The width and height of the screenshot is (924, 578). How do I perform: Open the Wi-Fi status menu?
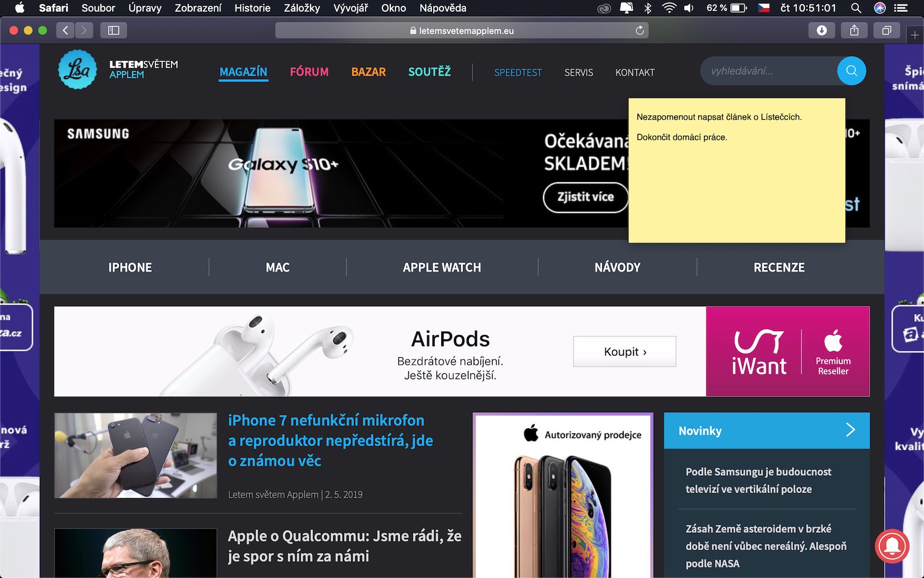tap(669, 8)
